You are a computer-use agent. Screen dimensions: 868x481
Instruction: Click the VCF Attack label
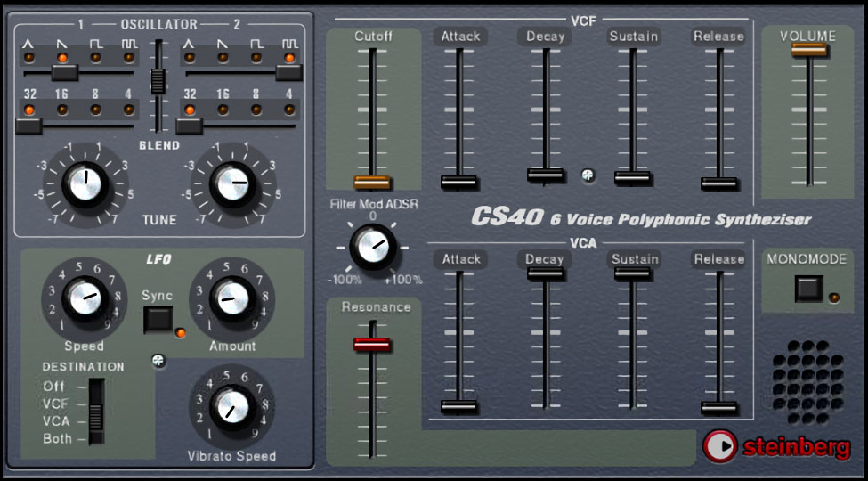point(460,37)
